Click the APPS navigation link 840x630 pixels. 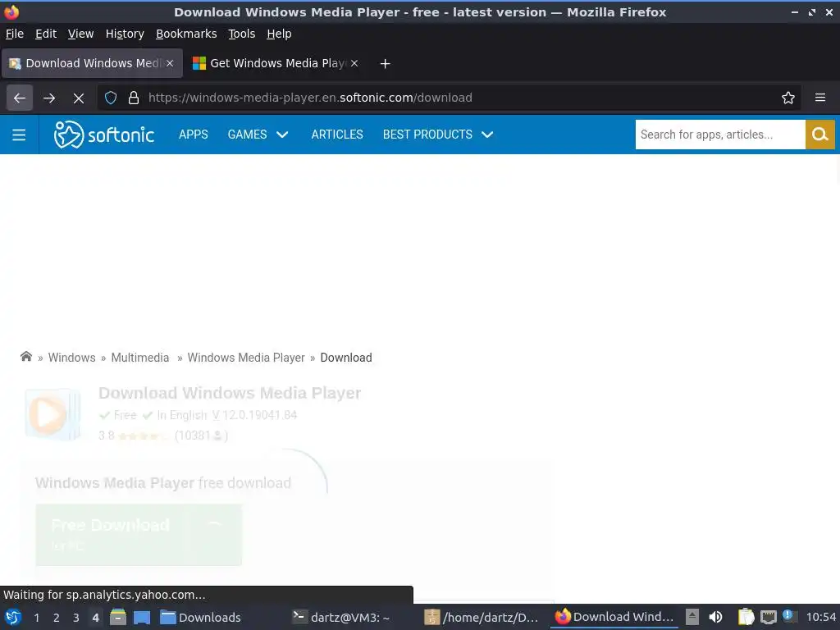(194, 135)
